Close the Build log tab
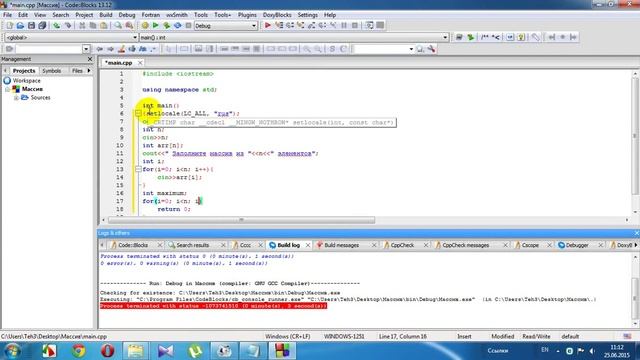The image size is (640, 360). click(x=308, y=245)
